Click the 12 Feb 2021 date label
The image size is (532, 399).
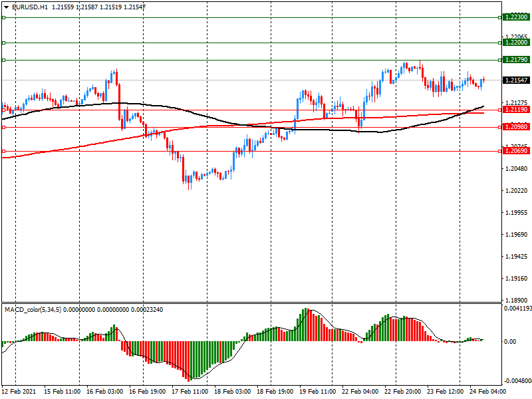19,392
